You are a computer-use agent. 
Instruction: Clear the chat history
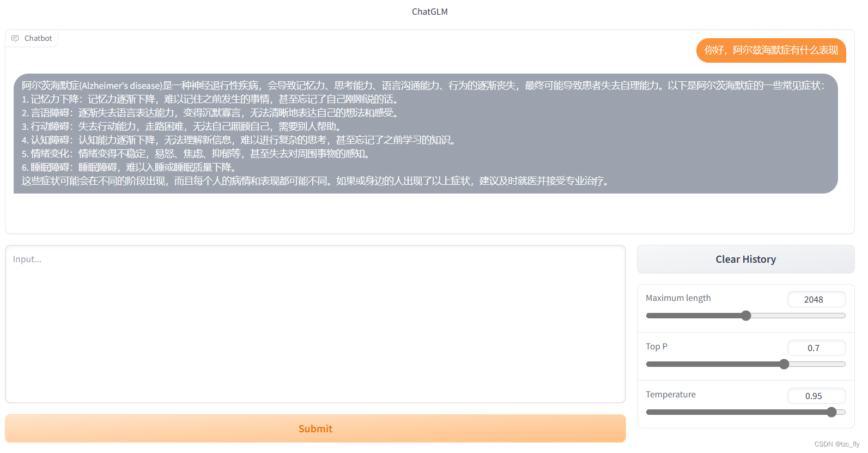pos(745,259)
